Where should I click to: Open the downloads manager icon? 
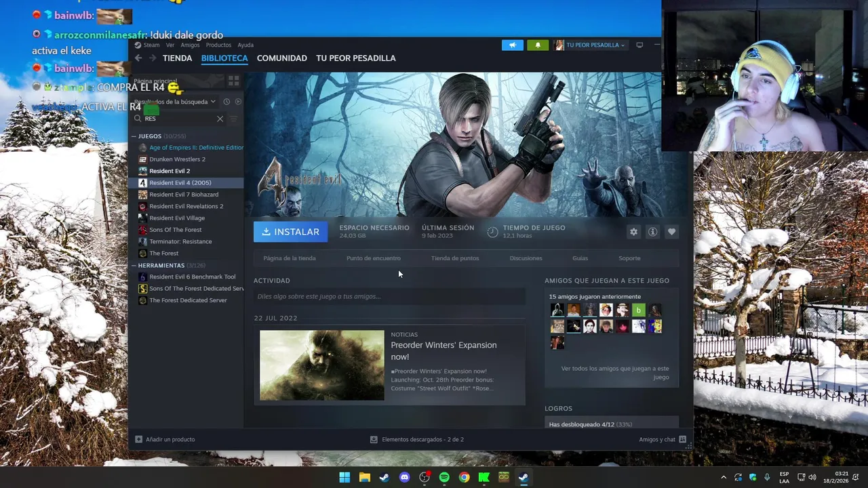pyautogui.click(x=374, y=439)
